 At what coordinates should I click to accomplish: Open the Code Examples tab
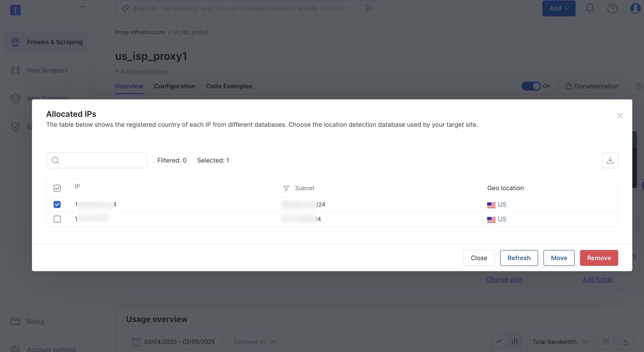pyautogui.click(x=229, y=86)
